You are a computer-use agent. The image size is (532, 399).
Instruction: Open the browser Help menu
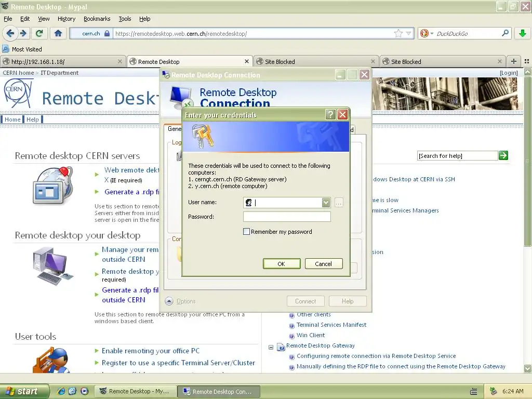coord(144,19)
